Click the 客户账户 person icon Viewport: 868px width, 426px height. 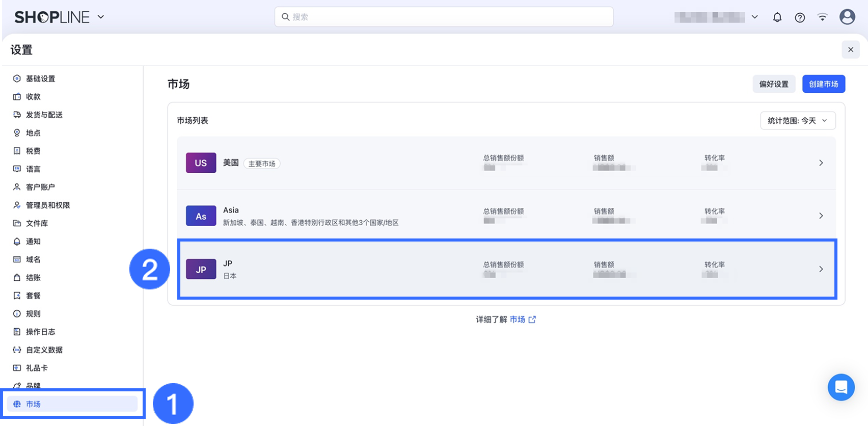17,187
